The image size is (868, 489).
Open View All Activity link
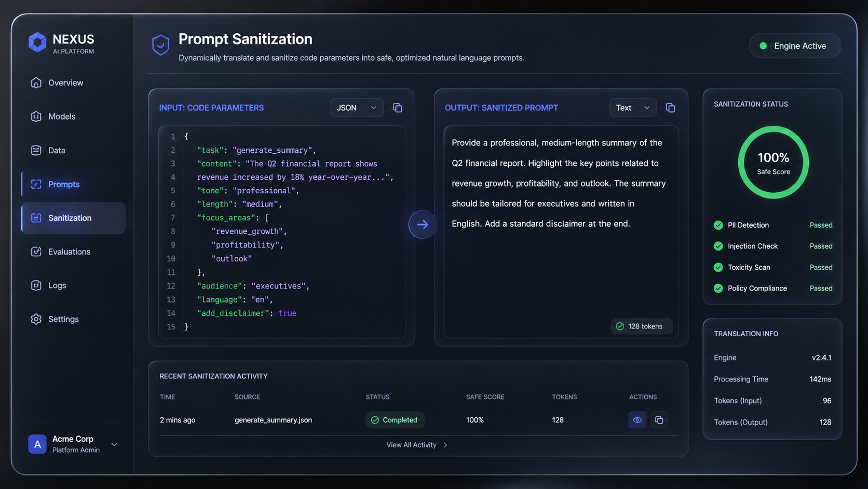click(x=417, y=445)
